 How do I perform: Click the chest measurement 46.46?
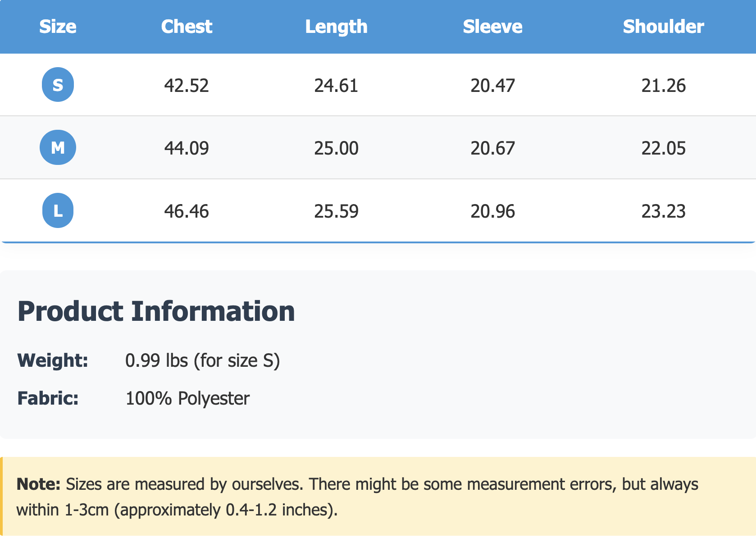pos(187,211)
